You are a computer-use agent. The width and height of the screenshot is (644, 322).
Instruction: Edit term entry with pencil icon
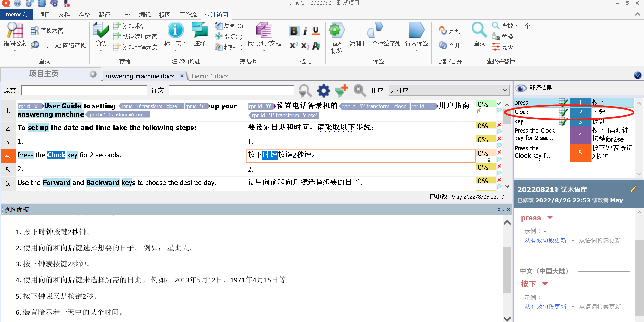point(634,189)
